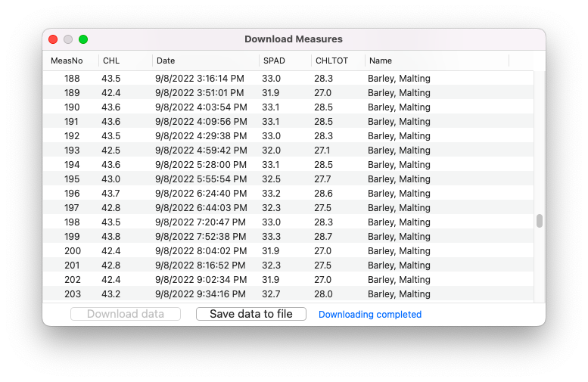Click the disabled Download data button
This screenshot has height=382, width=588.
(x=126, y=314)
